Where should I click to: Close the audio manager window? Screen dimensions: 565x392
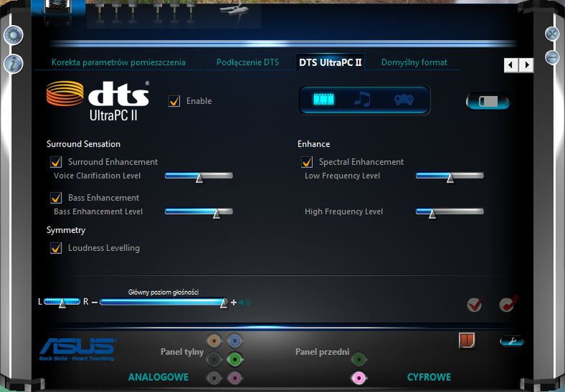pos(552,34)
